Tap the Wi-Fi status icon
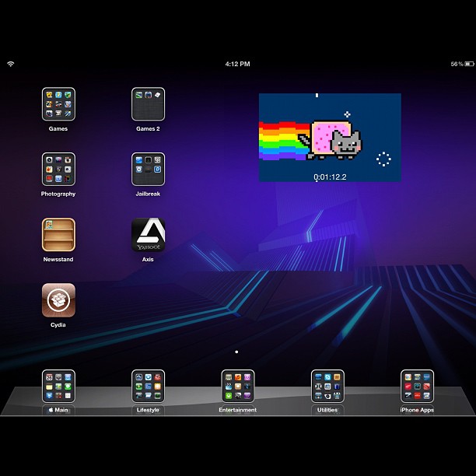This screenshot has height=476, width=476. [x=11, y=64]
